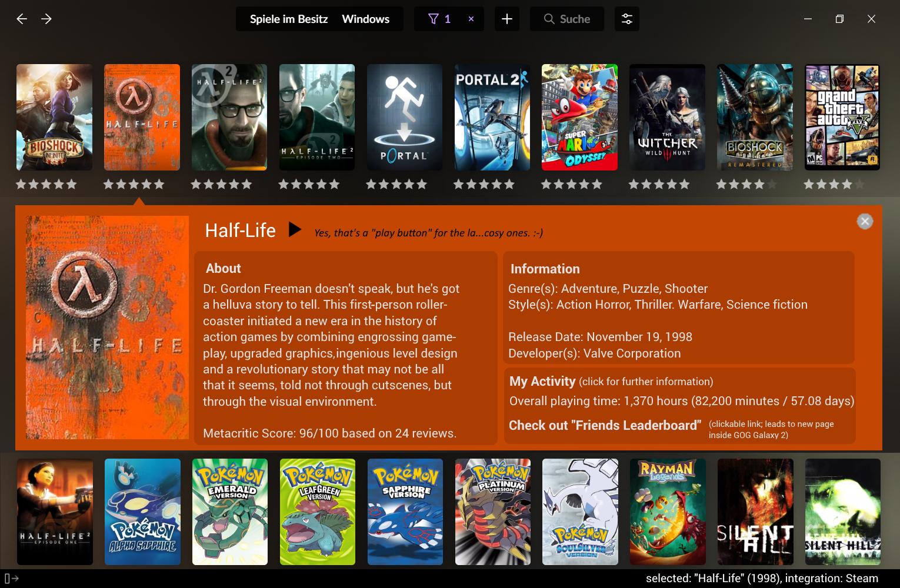Screen dimensions: 900x588
Task: Clear the active filter with the small x
Action: (x=471, y=19)
